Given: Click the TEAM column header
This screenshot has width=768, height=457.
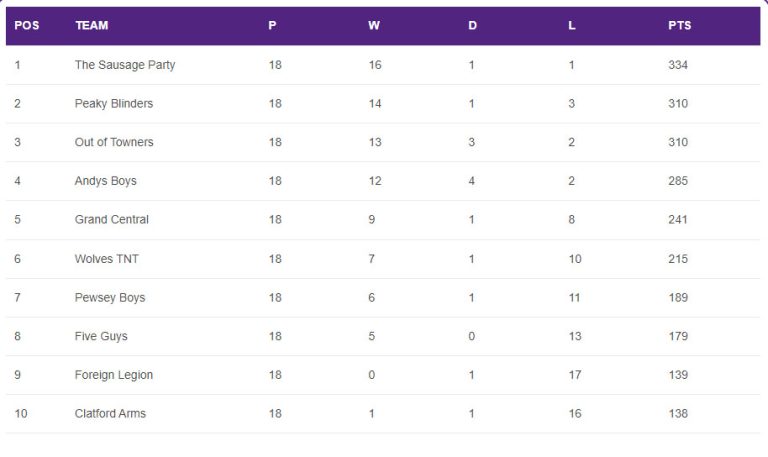Looking at the screenshot, I should pyautogui.click(x=92, y=25).
